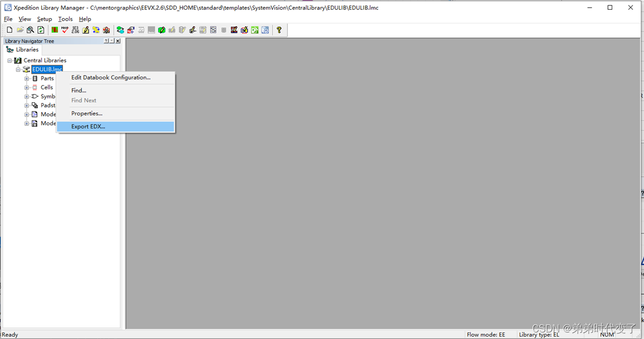
Task: Create a new document using the New icon
Action: point(9,30)
